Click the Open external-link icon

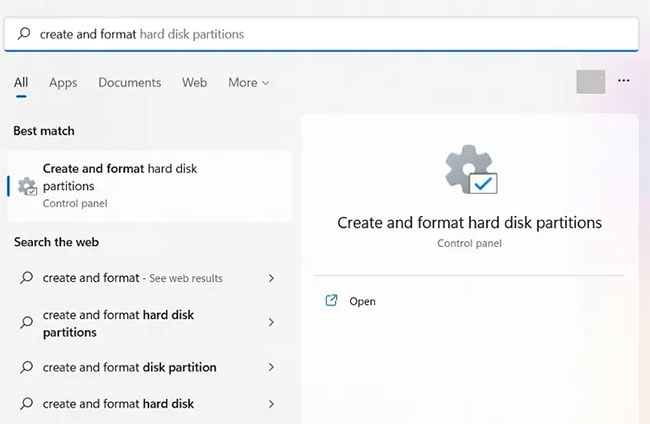click(331, 300)
